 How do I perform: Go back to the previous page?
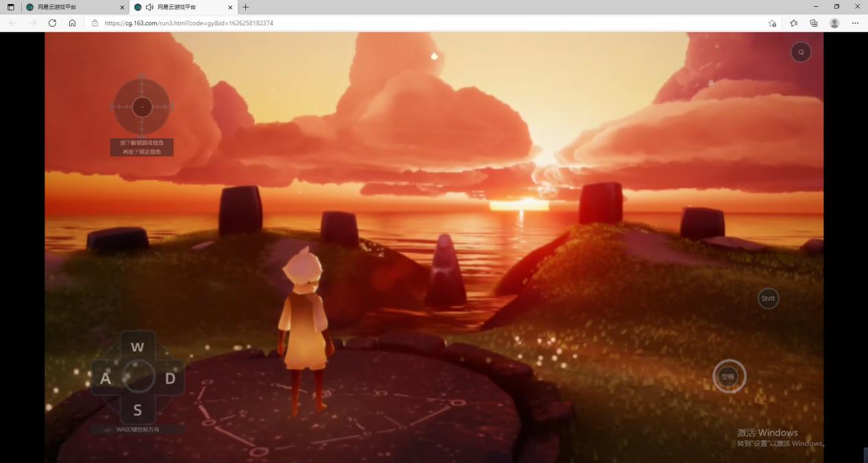(x=12, y=23)
